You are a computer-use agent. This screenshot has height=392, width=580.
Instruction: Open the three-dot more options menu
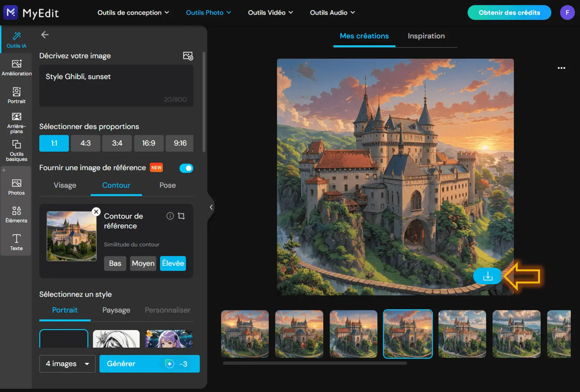click(x=561, y=68)
